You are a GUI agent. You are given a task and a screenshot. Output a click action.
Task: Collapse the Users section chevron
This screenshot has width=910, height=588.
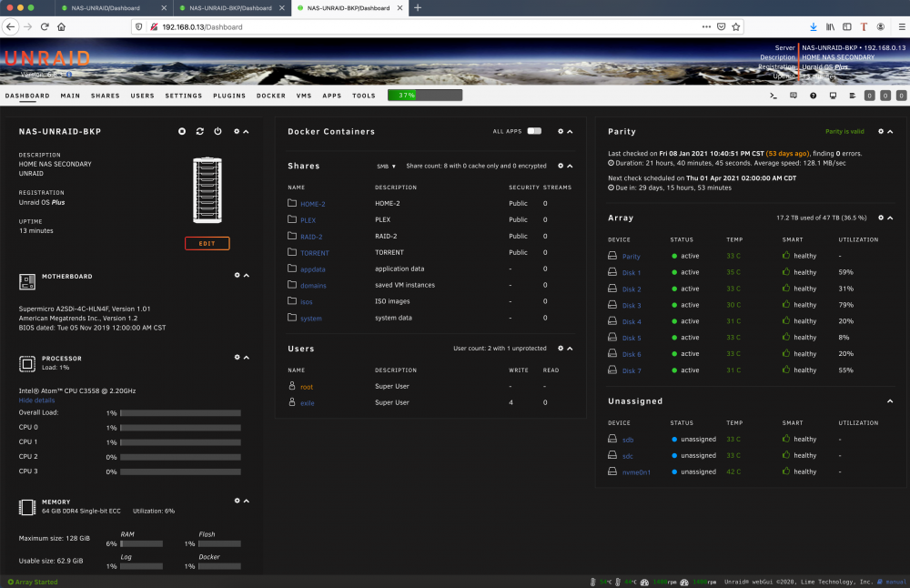point(570,349)
